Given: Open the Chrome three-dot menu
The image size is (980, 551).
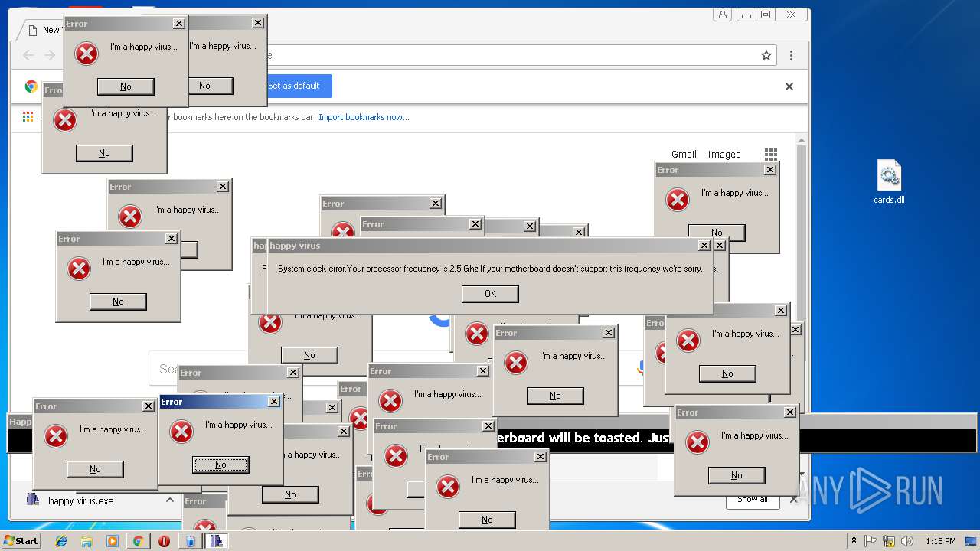Looking at the screenshot, I should [x=791, y=55].
